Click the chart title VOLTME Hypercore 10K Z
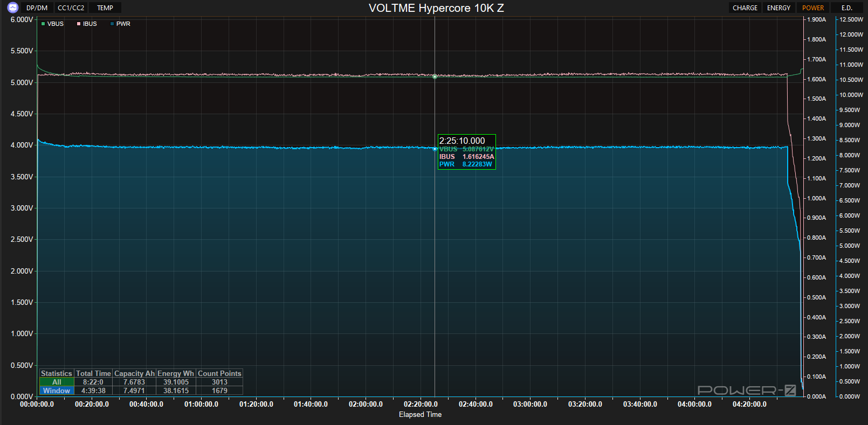The height and width of the screenshot is (425, 868). [x=436, y=8]
